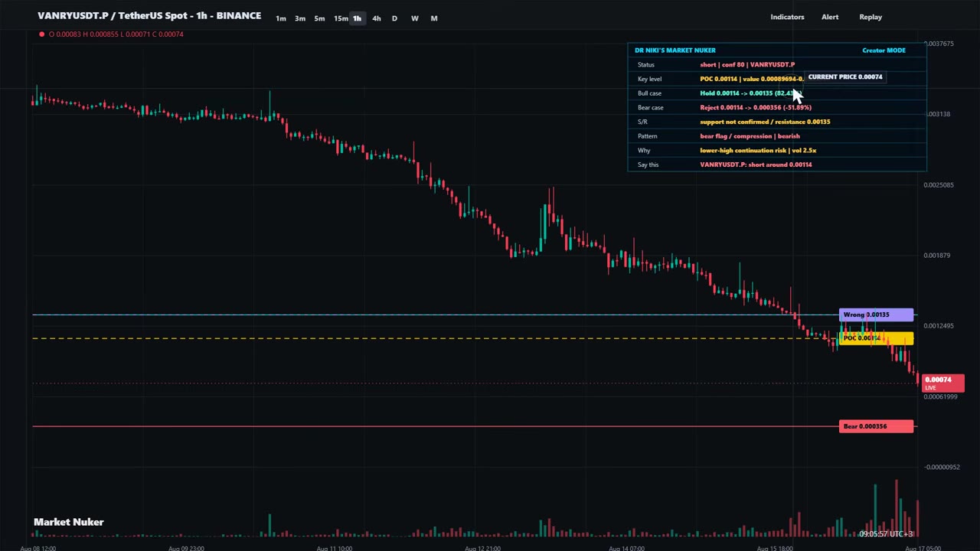
Task: Click the Aug 15 18:00 time axis label
Action: pos(775,548)
